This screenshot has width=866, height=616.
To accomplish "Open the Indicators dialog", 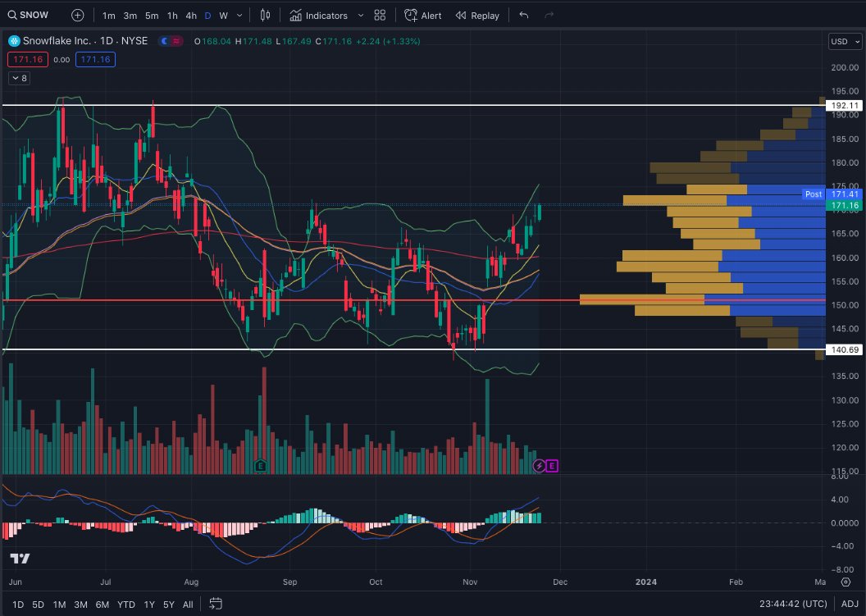I will coord(319,16).
